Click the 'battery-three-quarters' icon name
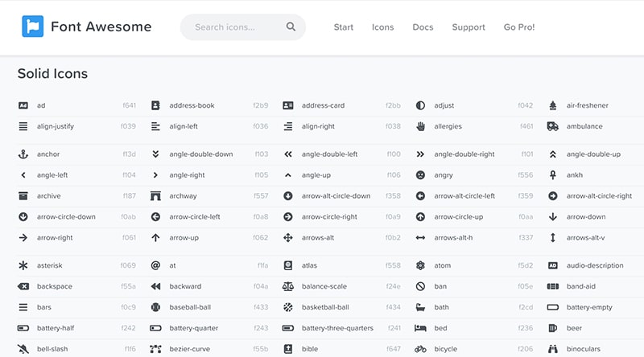The height and width of the screenshot is (357, 644). tap(337, 328)
